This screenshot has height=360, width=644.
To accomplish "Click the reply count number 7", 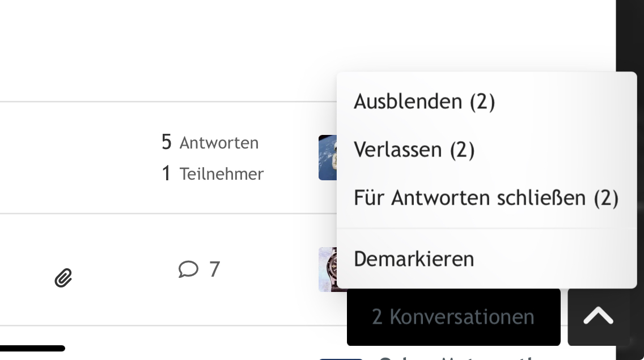I will point(214,269).
